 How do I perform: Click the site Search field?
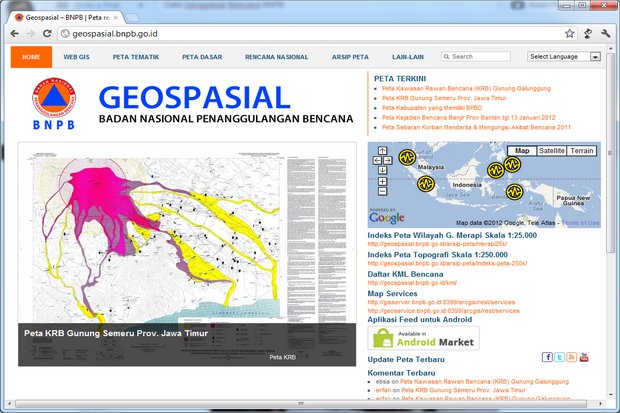click(x=476, y=57)
